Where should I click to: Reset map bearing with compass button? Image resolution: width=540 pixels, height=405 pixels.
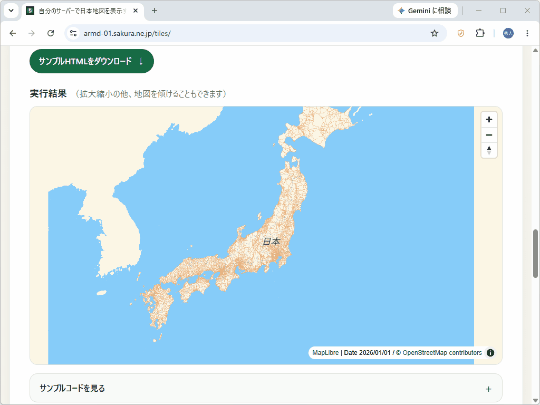(x=489, y=150)
